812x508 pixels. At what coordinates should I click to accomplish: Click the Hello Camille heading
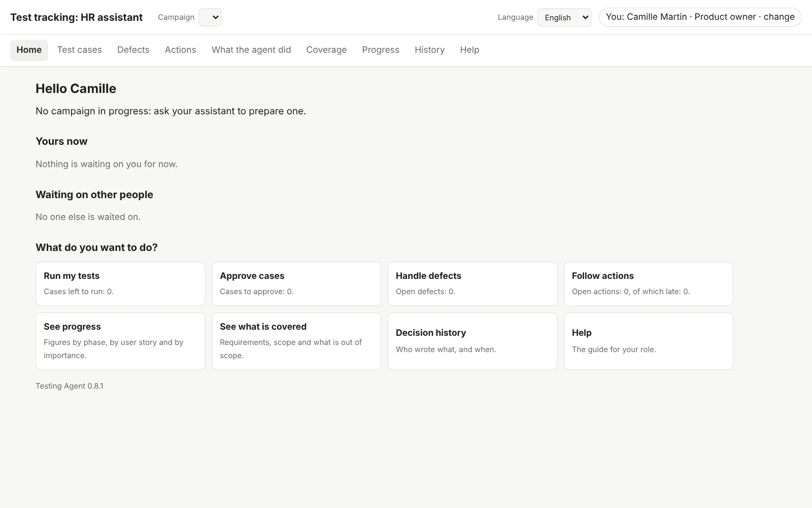(76, 89)
